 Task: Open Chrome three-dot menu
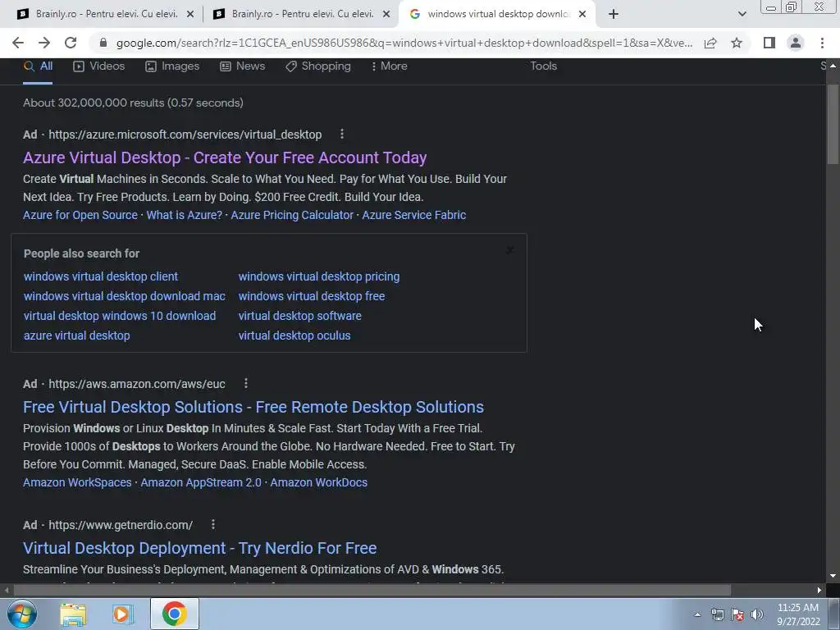click(822, 43)
